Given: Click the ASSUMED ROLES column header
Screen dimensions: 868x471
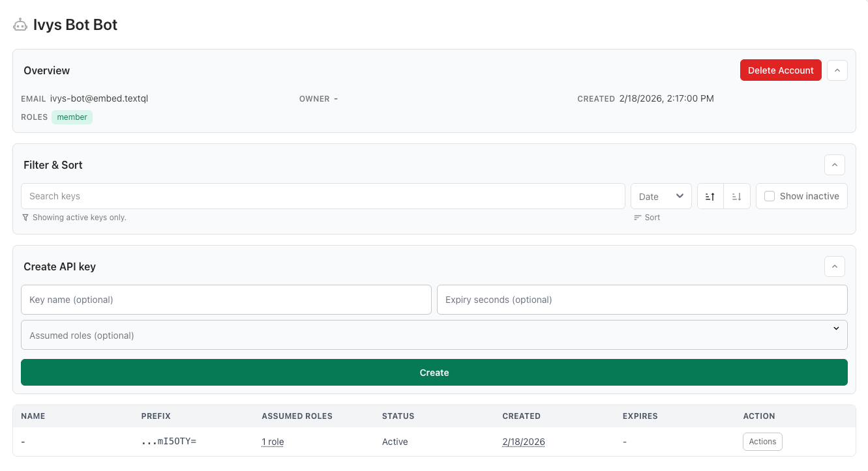Looking at the screenshot, I should click(x=297, y=416).
